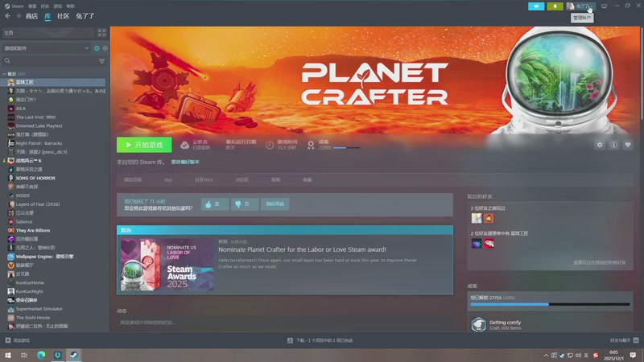The width and height of the screenshot is (644, 362).
Task: Open the 帮助 help menu
Action: [x=71, y=6]
